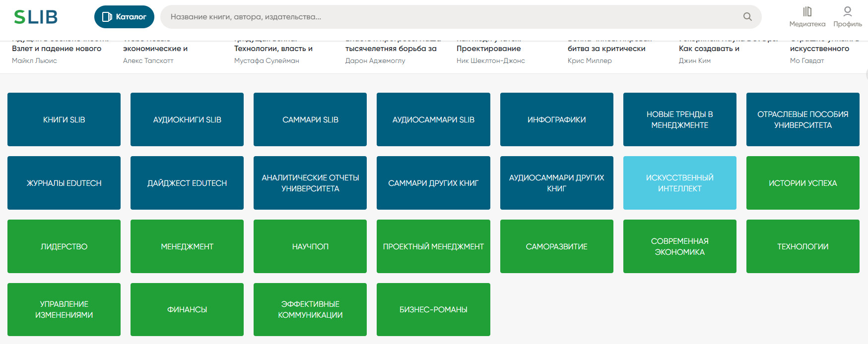868x344 pixels.
Task: Open the book by Майкл Льюис
Action: (x=57, y=49)
